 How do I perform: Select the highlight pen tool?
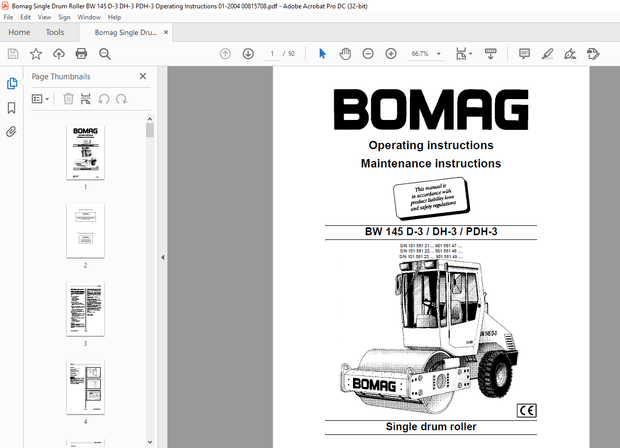tap(547, 54)
